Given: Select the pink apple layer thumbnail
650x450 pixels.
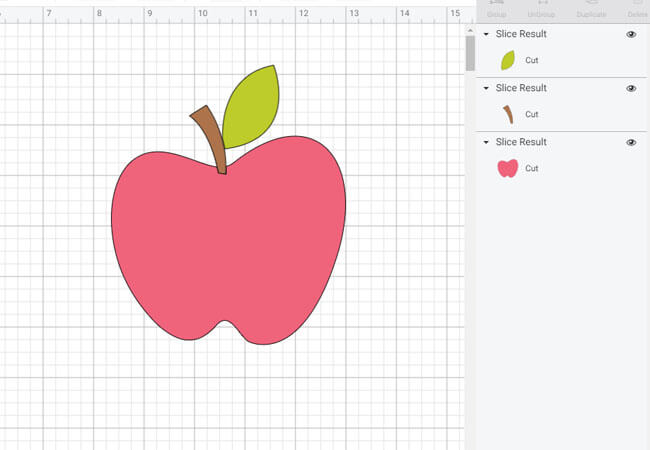Looking at the screenshot, I should point(508,168).
